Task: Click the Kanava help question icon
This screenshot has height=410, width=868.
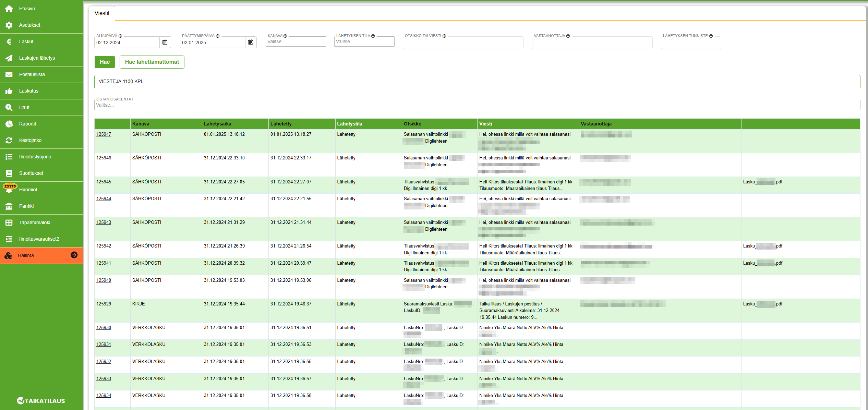Action: 285,36
